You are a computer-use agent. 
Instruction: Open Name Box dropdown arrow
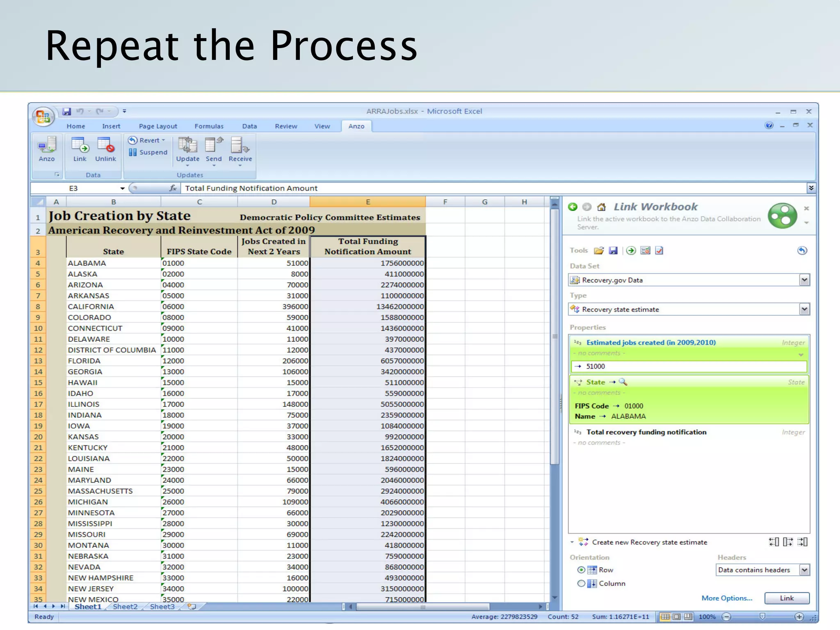[122, 188]
